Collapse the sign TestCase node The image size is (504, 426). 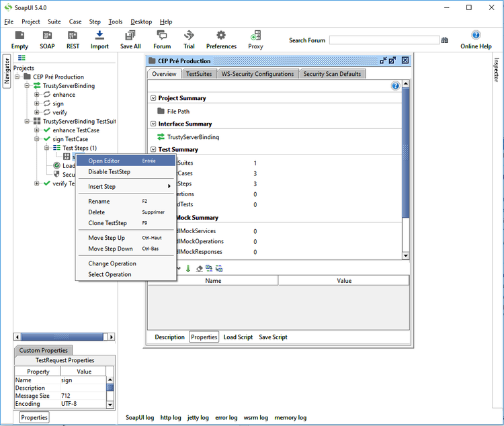pyautogui.click(x=37, y=139)
